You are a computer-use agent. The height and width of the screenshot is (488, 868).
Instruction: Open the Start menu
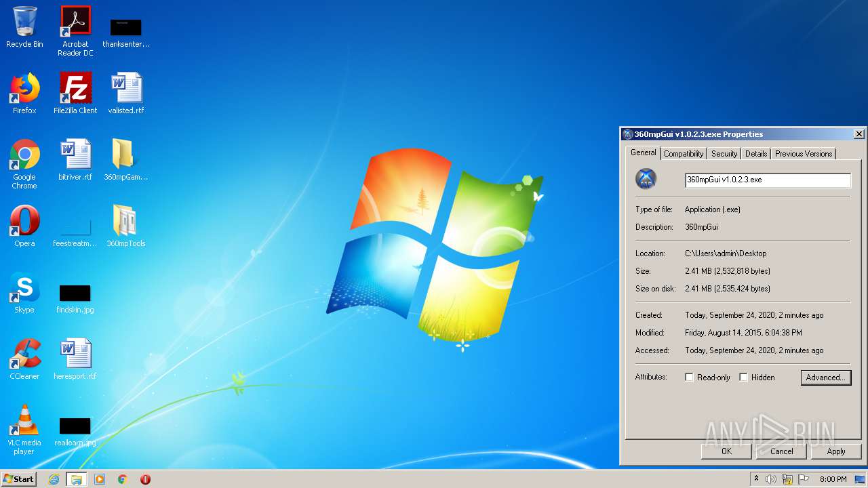(18, 479)
